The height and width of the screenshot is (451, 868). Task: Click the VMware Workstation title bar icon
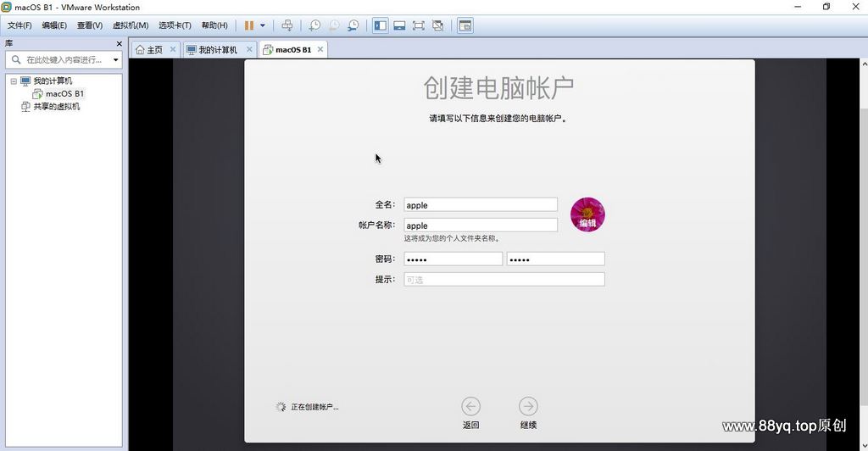click(x=7, y=7)
